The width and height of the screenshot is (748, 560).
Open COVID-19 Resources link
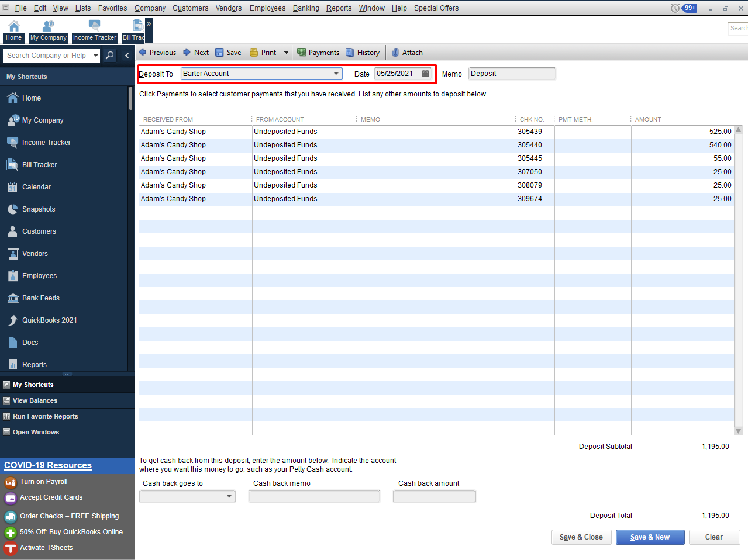(48, 465)
